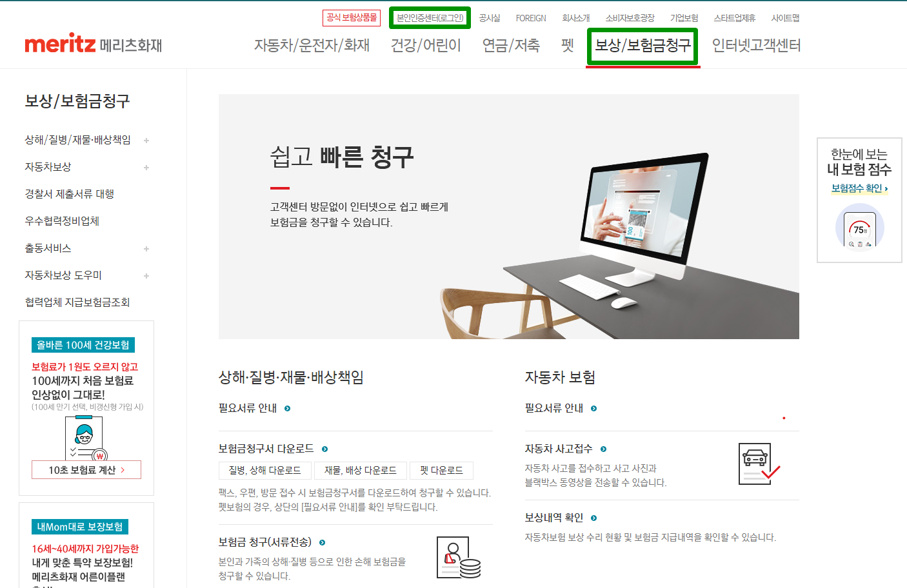Open 연금/저축 main menu
The image size is (907, 588).
click(x=511, y=45)
